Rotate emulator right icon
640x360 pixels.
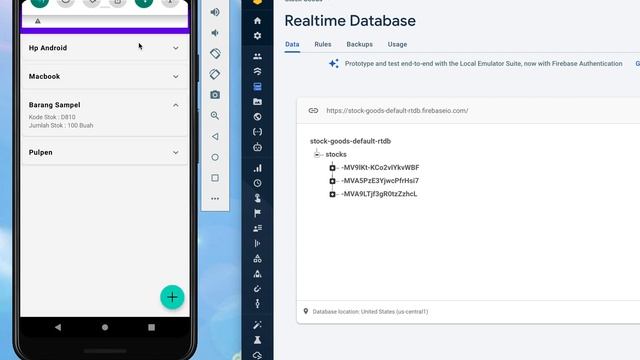215,74
